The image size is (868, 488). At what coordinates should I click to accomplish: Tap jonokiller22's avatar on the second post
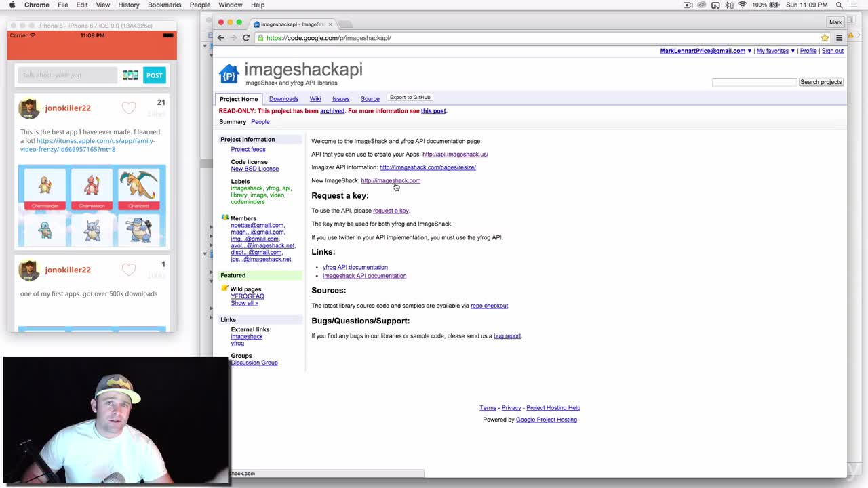click(29, 270)
